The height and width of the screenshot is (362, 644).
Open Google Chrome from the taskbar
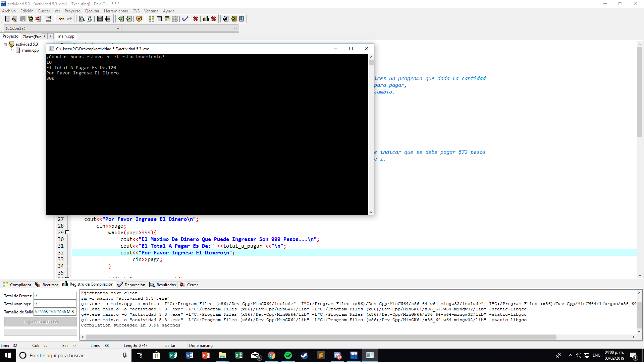(x=272, y=355)
